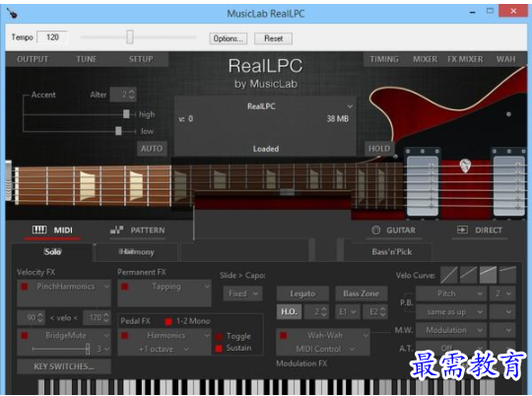Open the SETUP menu
This screenshot has height=396, width=532.
pyautogui.click(x=141, y=59)
